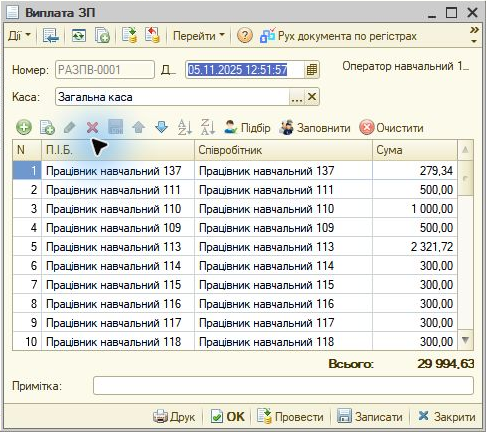
Task: Select П.І.Б. cell Працівник навчальний 115
Action: (118, 285)
